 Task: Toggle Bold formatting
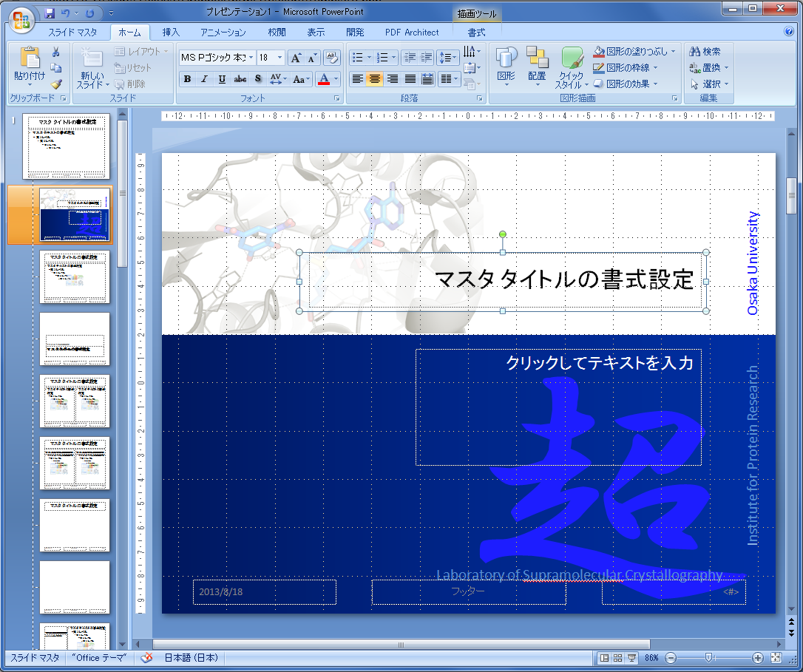[187, 79]
